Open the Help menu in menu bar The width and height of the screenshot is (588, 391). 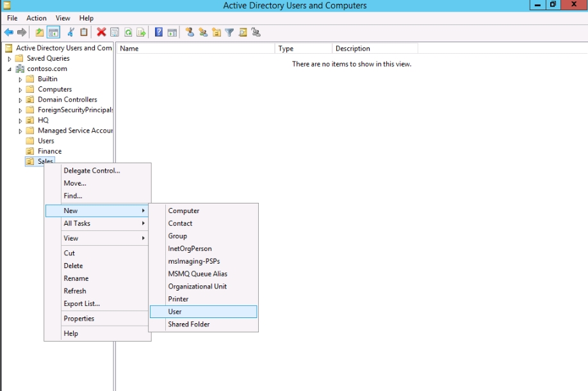click(x=86, y=18)
